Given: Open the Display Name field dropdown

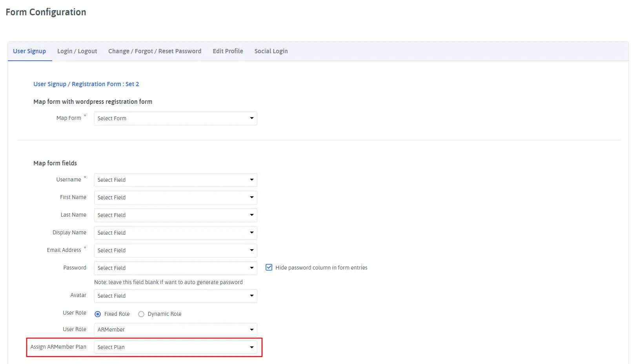Looking at the screenshot, I should tap(175, 233).
